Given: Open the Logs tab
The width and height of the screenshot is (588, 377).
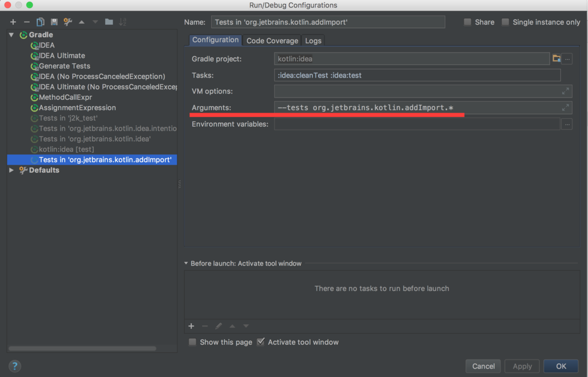Looking at the screenshot, I should click(313, 40).
